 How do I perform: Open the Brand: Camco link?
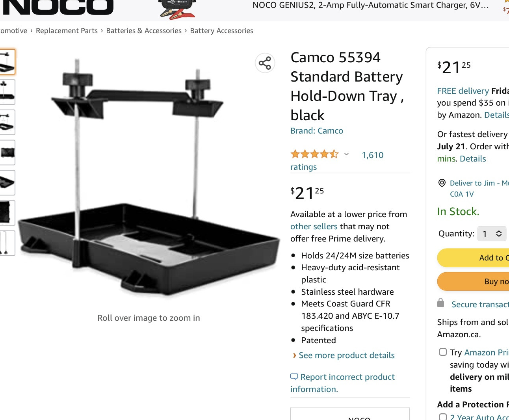pyautogui.click(x=317, y=131)
